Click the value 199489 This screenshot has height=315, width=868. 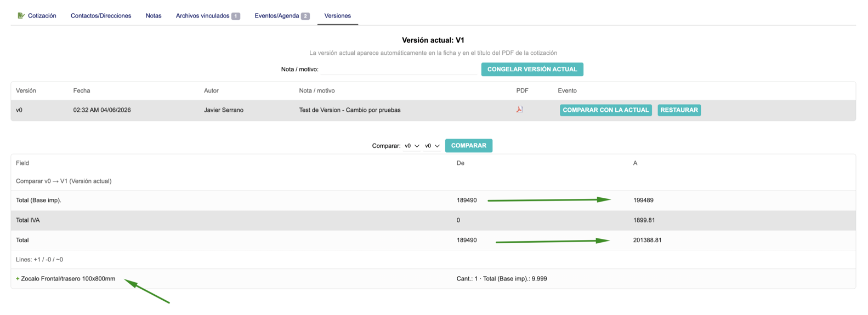(643, 200)
